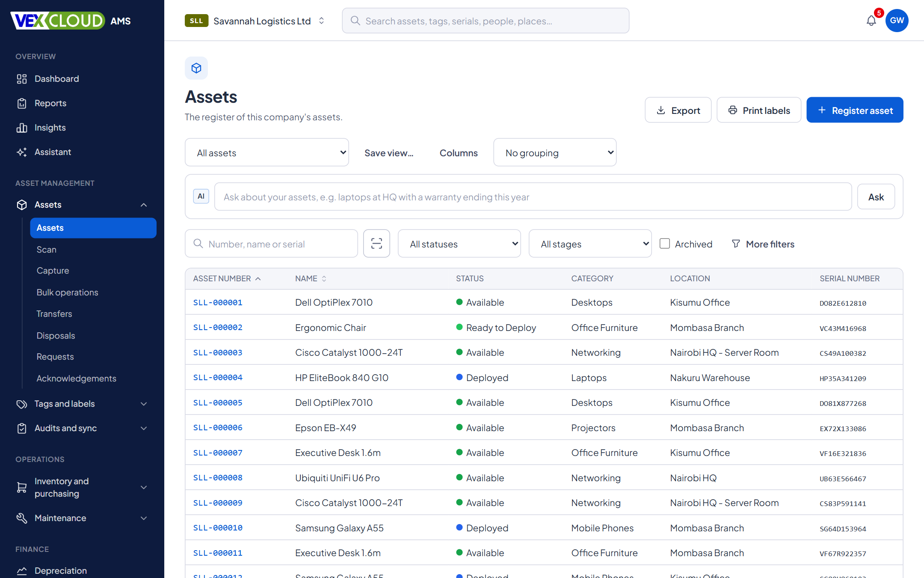
Task: Click the Tags and labels tag icon
Action: pyautogui.click(x=22, y=404)
